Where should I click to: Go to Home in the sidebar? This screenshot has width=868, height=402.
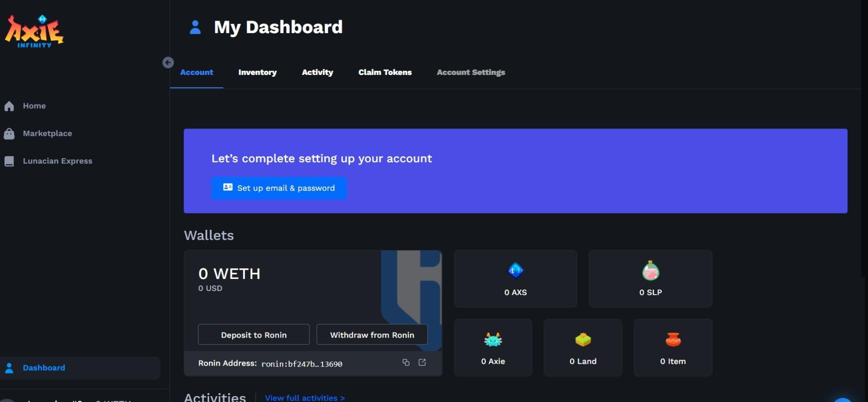(34, 106)
